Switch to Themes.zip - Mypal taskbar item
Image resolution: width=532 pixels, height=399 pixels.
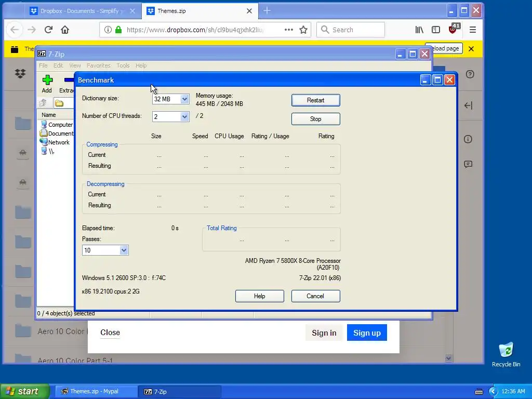click(96, 392)
